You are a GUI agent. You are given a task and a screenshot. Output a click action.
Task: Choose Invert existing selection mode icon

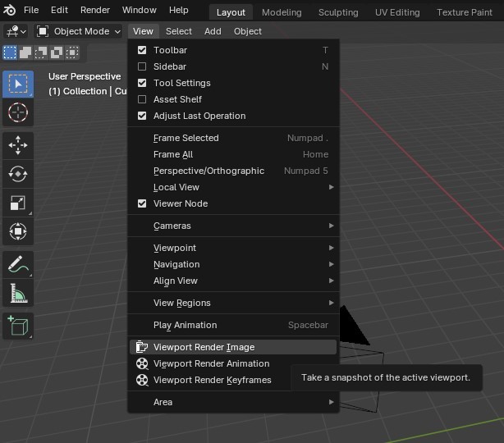coord(57,53)
